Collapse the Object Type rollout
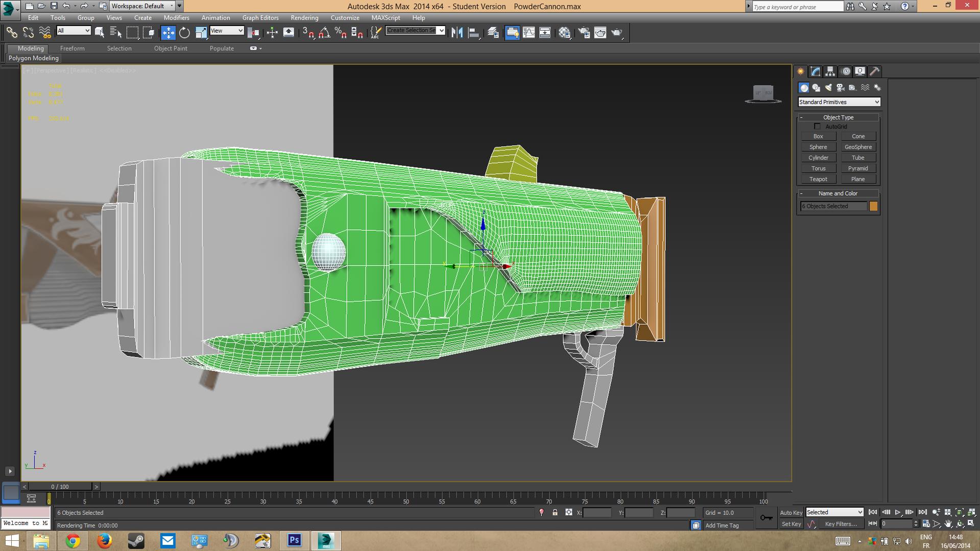This screenshot has height=551, width=980. [x=838, y=117]
